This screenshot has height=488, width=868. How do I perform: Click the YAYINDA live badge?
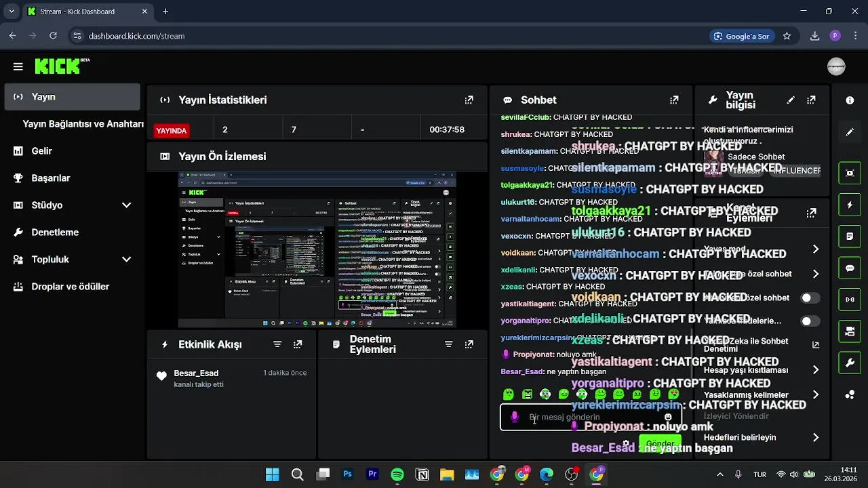[x=172, y=130]
